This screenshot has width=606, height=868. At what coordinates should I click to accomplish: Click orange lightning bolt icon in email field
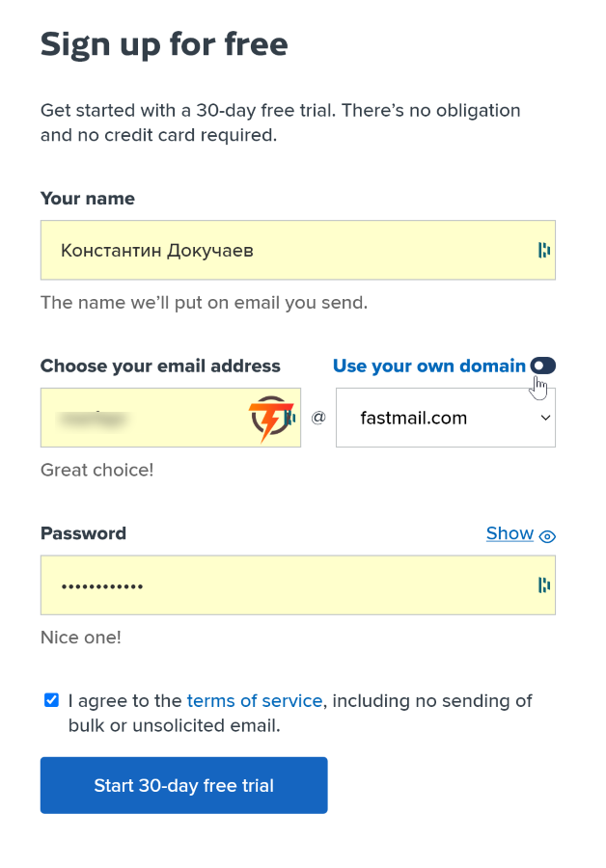tap(270, 418)
